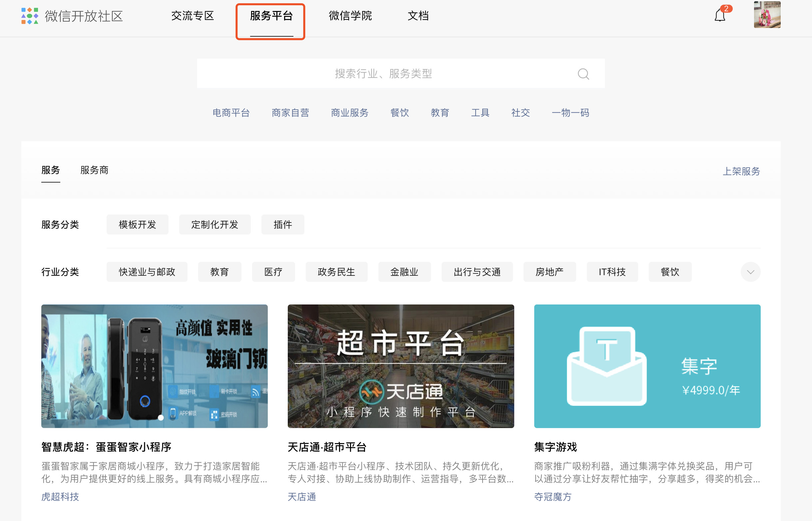This screenshot has height=521, width=812.
Task: Filter industry by 医疗
Action: pos(273,272)
